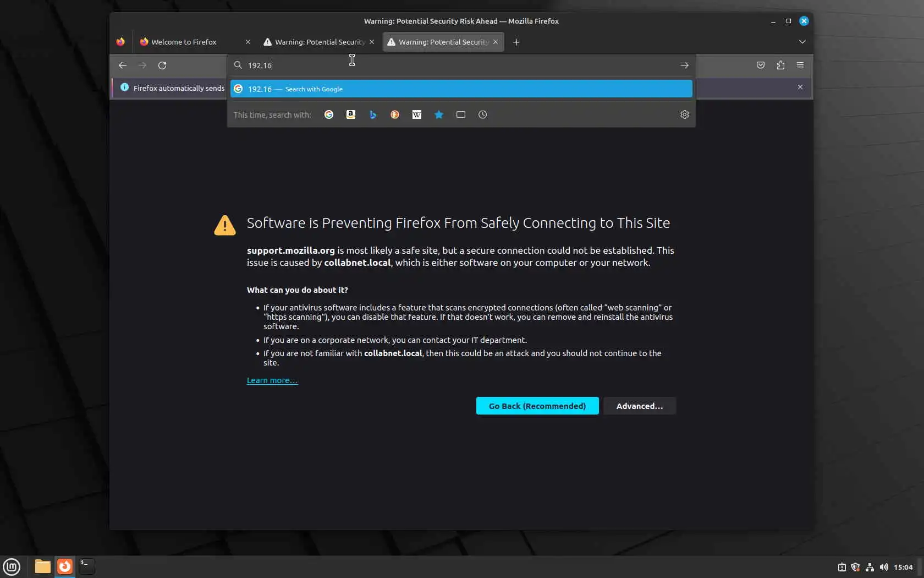Open the update manager tray icon
Screen dimensions: 924x578
pos(842,567)
